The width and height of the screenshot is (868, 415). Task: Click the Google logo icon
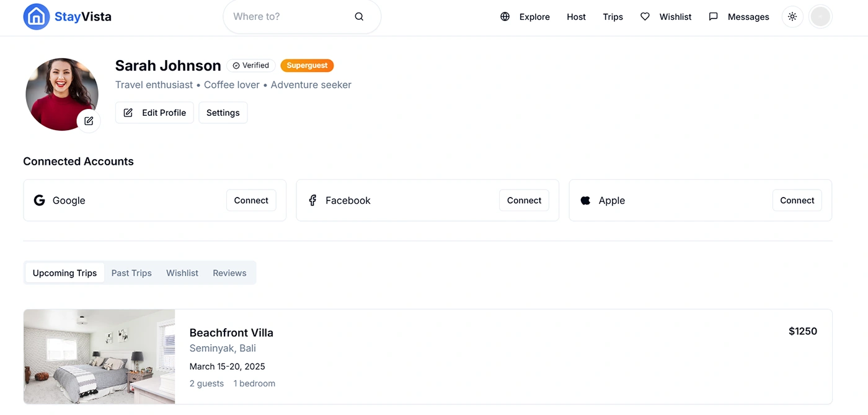click(x=40, y=200)
